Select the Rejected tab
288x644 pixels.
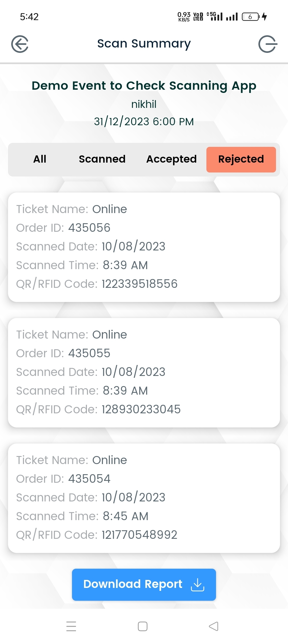tap(241, 159)
